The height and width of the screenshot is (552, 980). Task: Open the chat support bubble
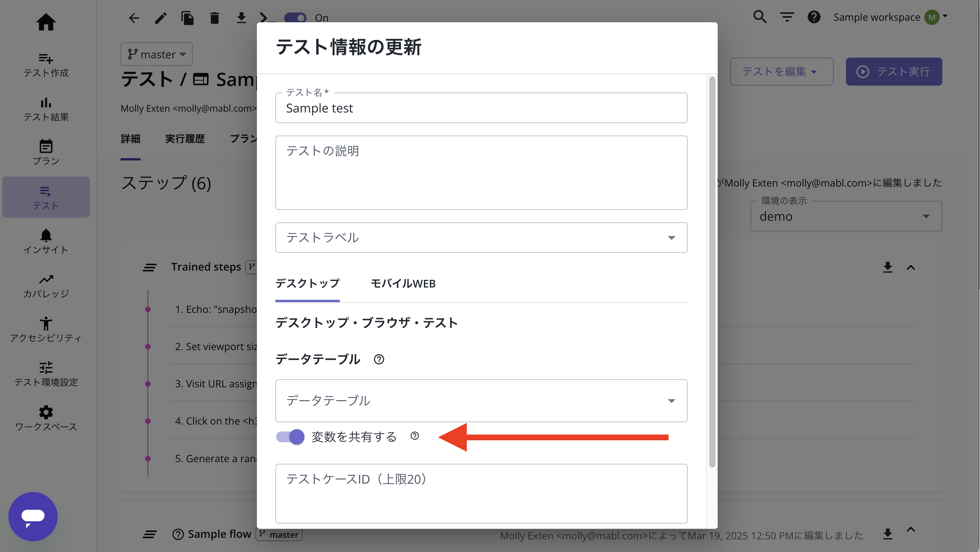pos(33,516)
